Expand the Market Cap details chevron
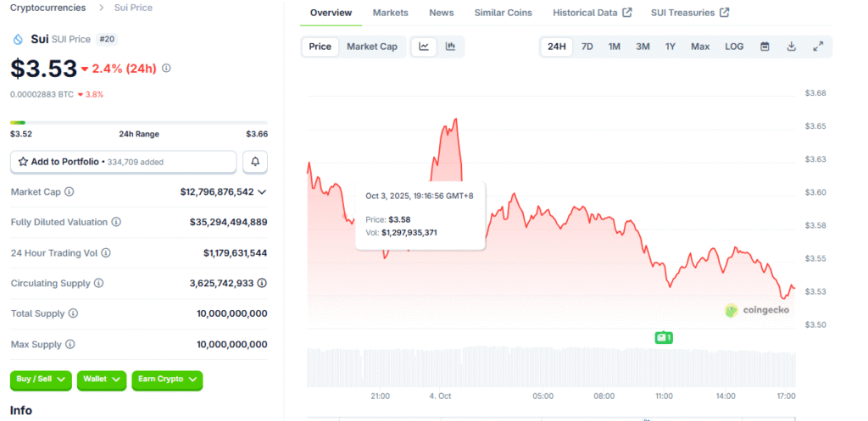 (262, 192)
